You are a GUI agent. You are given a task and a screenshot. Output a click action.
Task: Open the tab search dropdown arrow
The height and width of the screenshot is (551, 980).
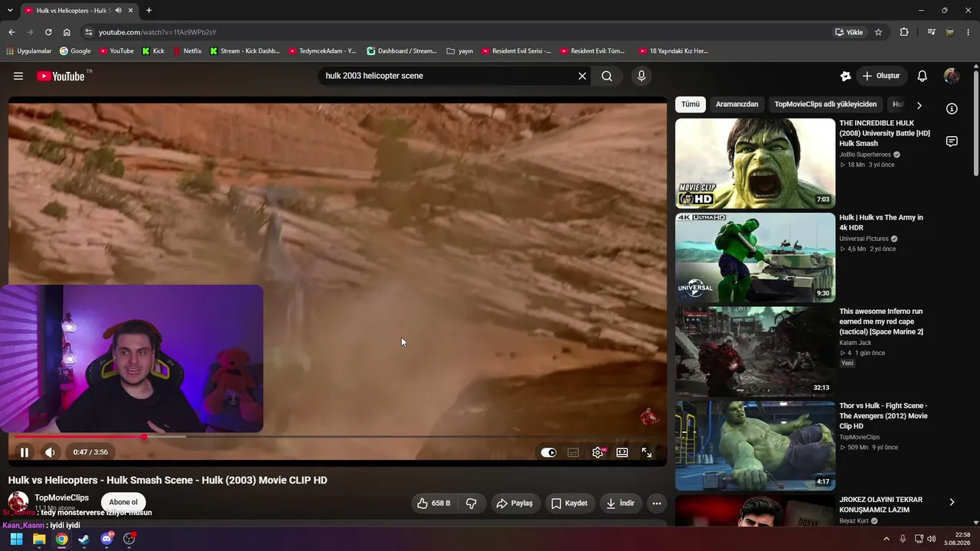10,11
